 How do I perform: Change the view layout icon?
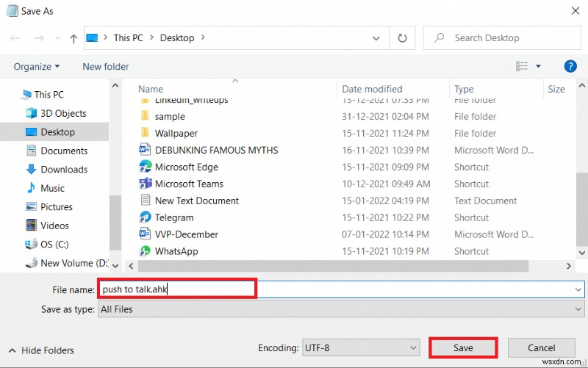(523, 66)
